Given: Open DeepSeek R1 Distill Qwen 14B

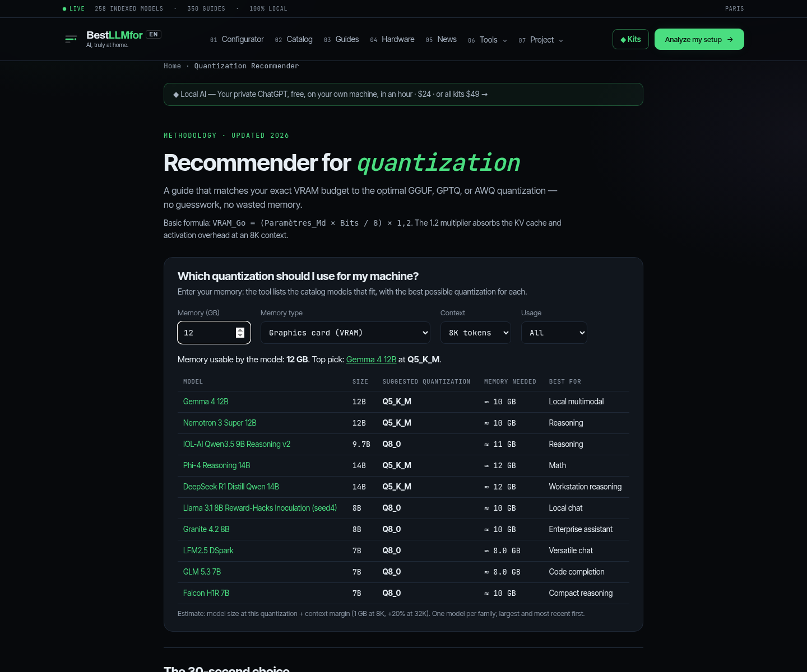Looking at the screenshot, I should [231, 487].
